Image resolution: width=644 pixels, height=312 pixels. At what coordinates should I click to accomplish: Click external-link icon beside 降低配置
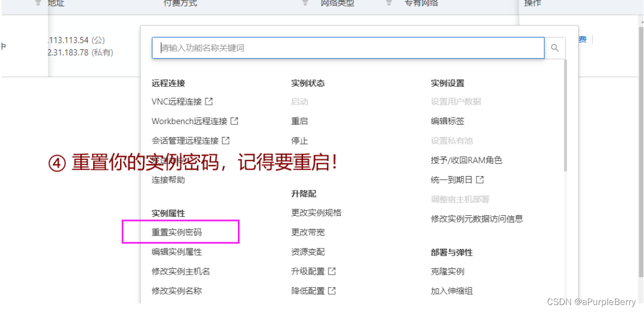[x=332, y=291]
